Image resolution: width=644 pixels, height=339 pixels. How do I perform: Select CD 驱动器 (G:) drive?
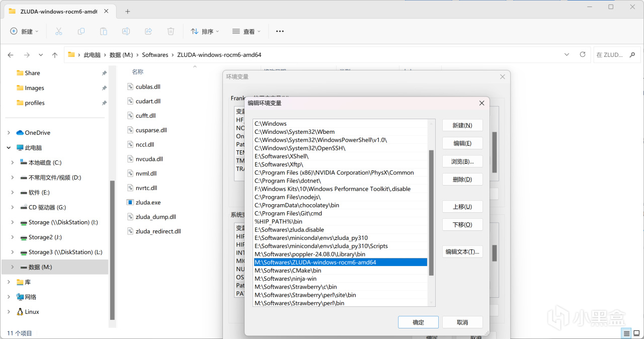pos(47,207)
